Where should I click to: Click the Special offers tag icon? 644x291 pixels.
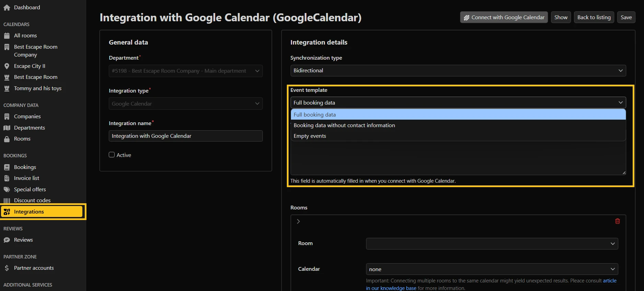pyautogui.click(x=7, y=190)
